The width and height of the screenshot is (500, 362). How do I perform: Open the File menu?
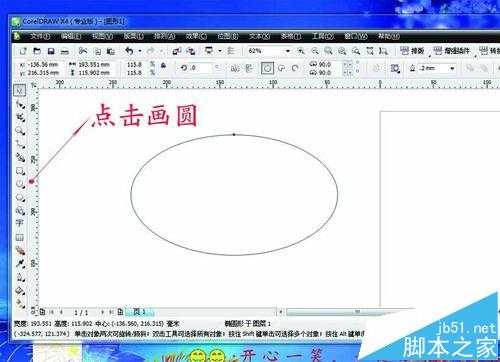click(x=40, y=36)
